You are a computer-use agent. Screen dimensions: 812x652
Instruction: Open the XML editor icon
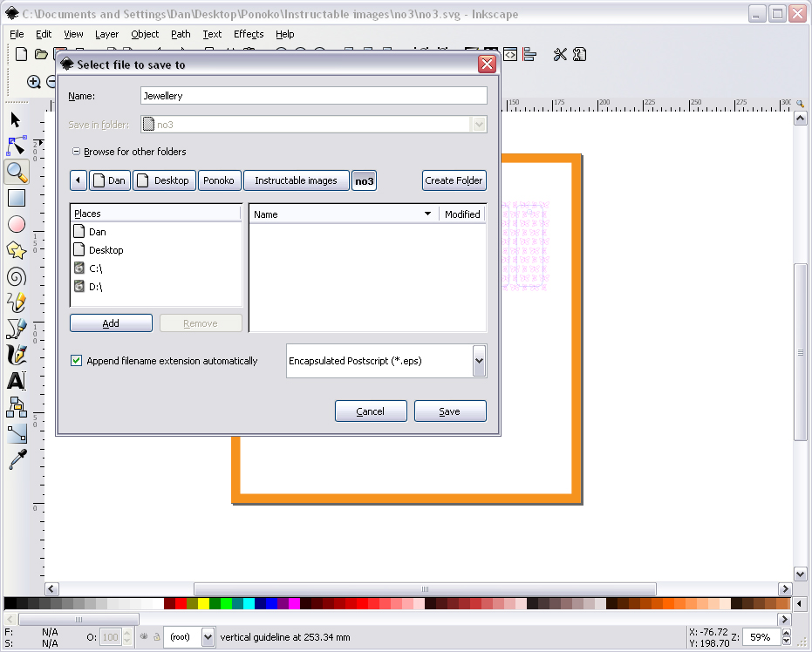[510, 54]
